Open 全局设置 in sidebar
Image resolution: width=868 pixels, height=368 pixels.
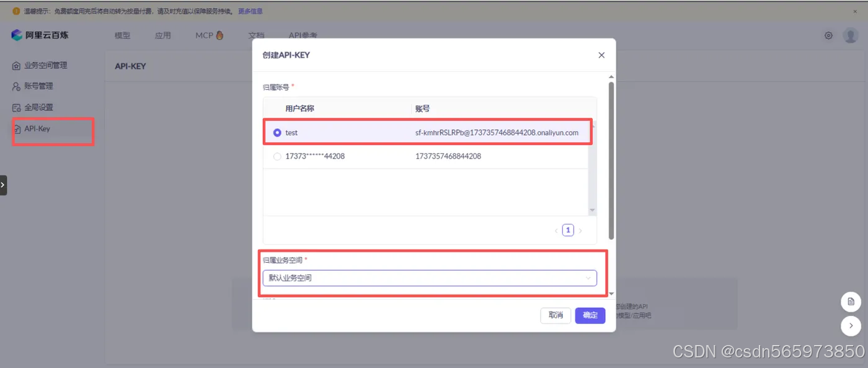[38, 107]
